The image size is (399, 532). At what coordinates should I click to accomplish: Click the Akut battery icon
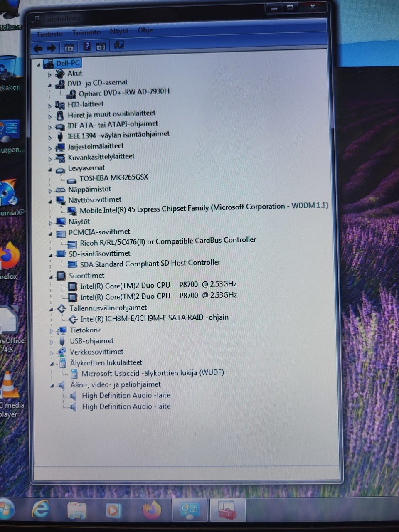[61, 74]
